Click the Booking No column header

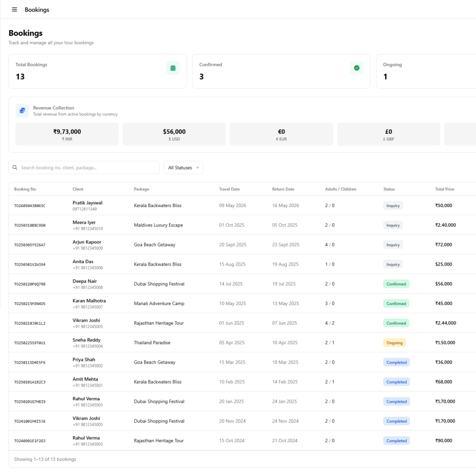pos(25,189)
